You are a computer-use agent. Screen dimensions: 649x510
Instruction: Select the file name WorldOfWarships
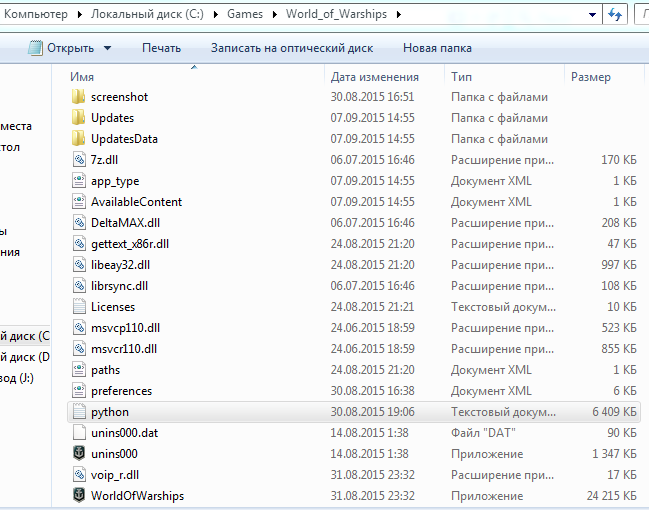(137, 496)
